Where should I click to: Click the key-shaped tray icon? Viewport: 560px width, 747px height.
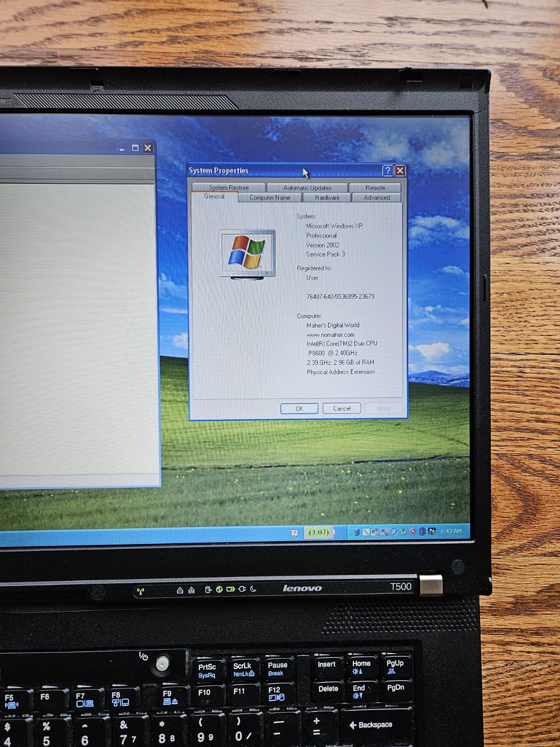point(366,532)
